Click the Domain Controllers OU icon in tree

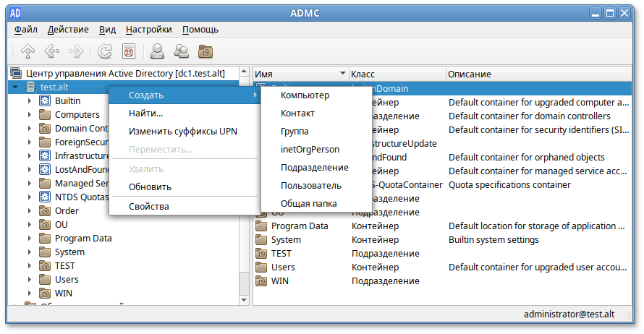(45, 129)
